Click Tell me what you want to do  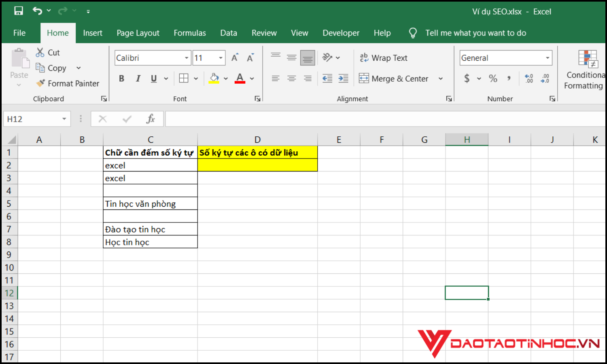475,33
